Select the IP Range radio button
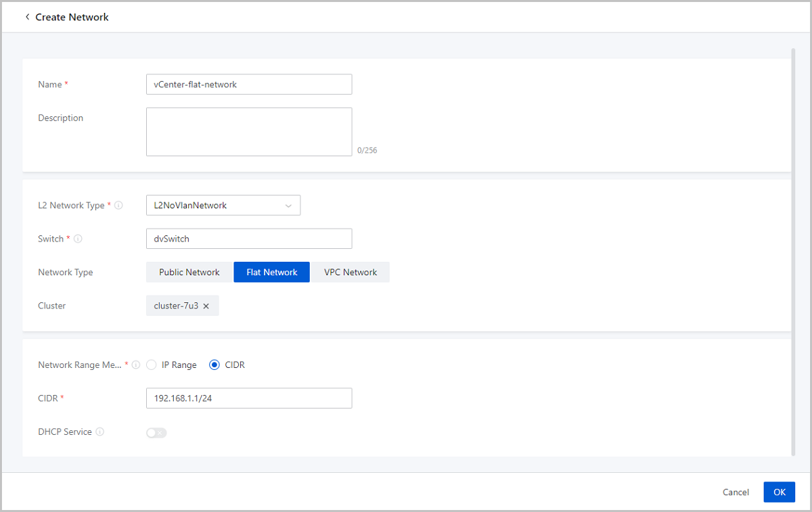The height and width of the screenshot is (512, 812). (x=152, y=365)
